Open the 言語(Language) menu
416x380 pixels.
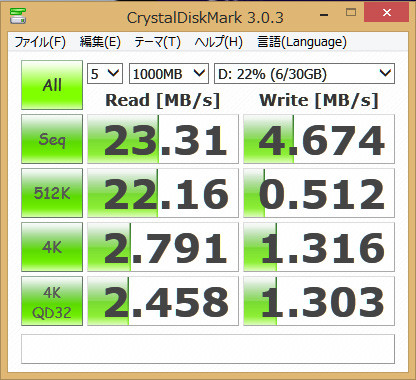point(302,42)
